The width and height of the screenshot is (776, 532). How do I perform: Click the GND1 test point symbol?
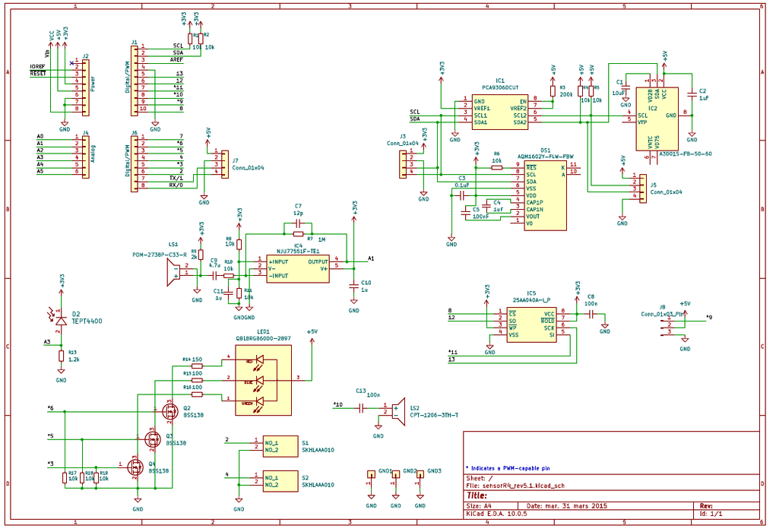371,474
